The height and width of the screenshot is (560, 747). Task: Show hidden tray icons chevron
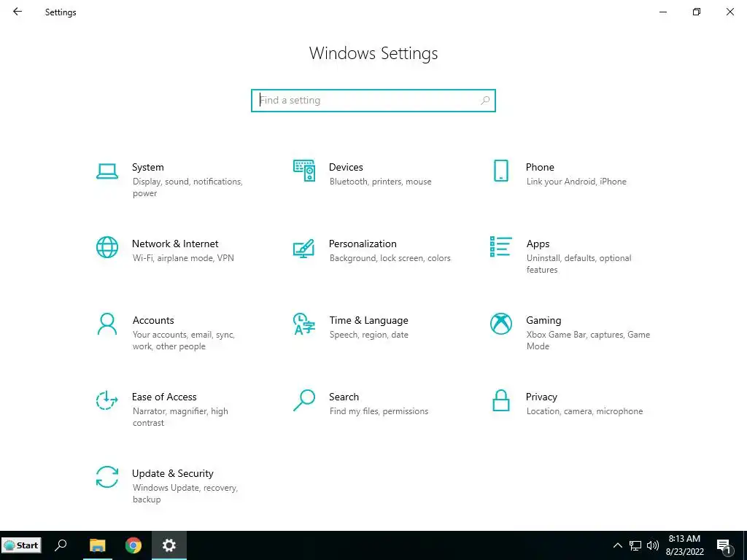(617, 545)
